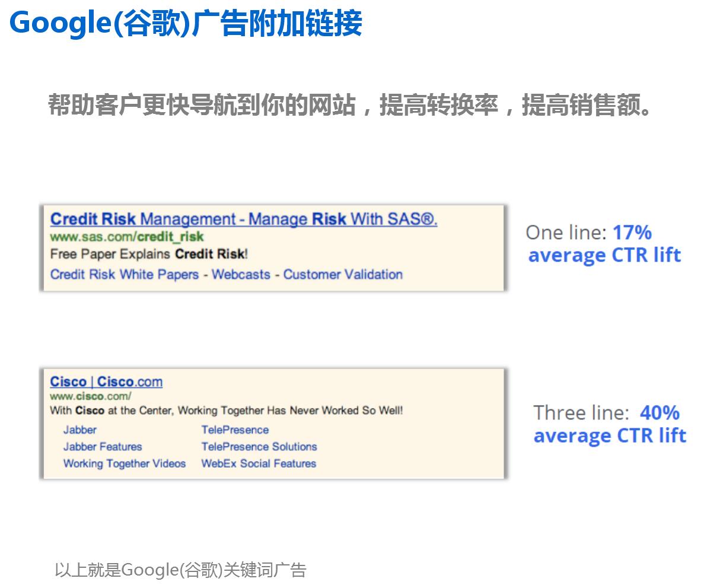Open the Webcasts sitelink
This screenshot has height=588, width=704.
241,275
